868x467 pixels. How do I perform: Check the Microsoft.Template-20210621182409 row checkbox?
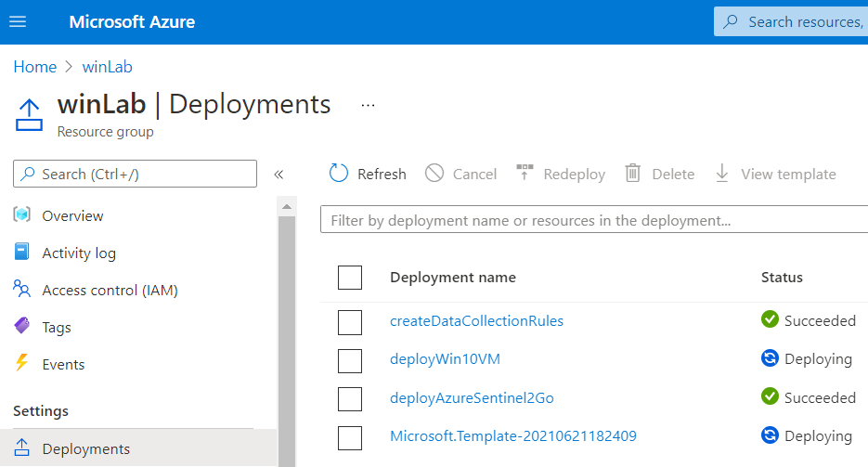[x=350, y=437]
